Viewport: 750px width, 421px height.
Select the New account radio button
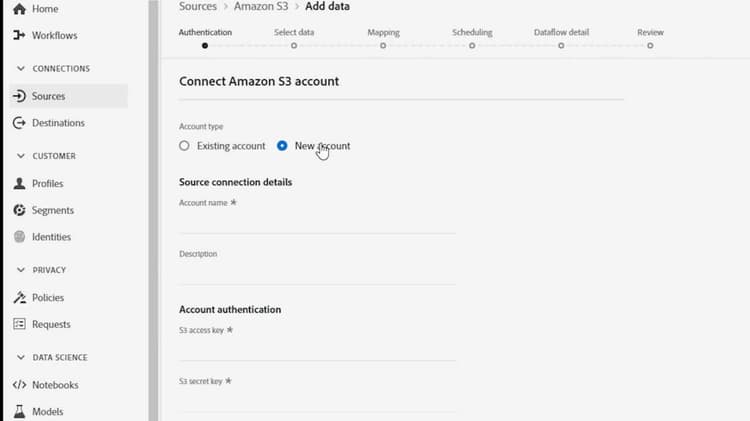pos(282,146)
